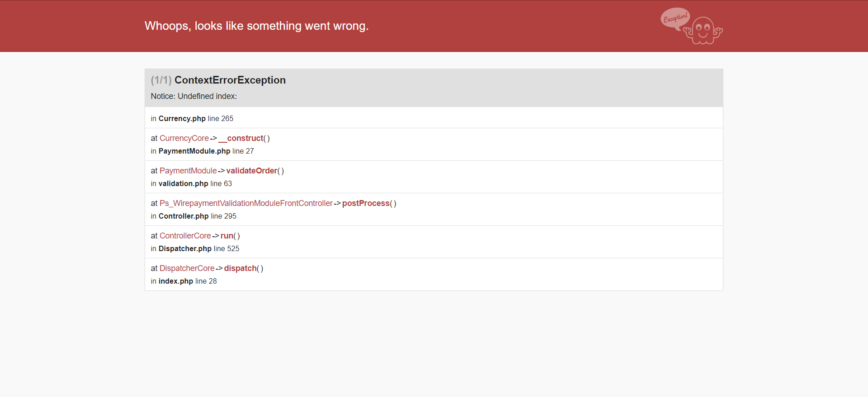This screenshot has width=868, height=397.
Task: Click the validateOrder method name
Action: (251, 171)
